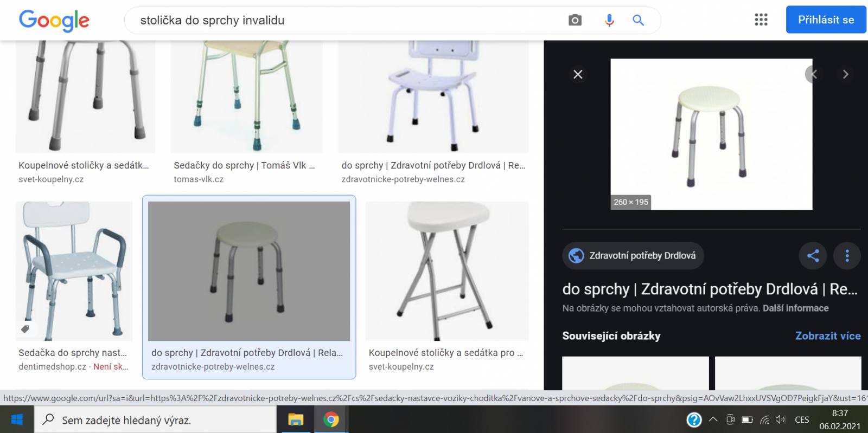This screenshot has width=868, height=433.
Task: Share the previewed image
Action: tap(813, 256)
